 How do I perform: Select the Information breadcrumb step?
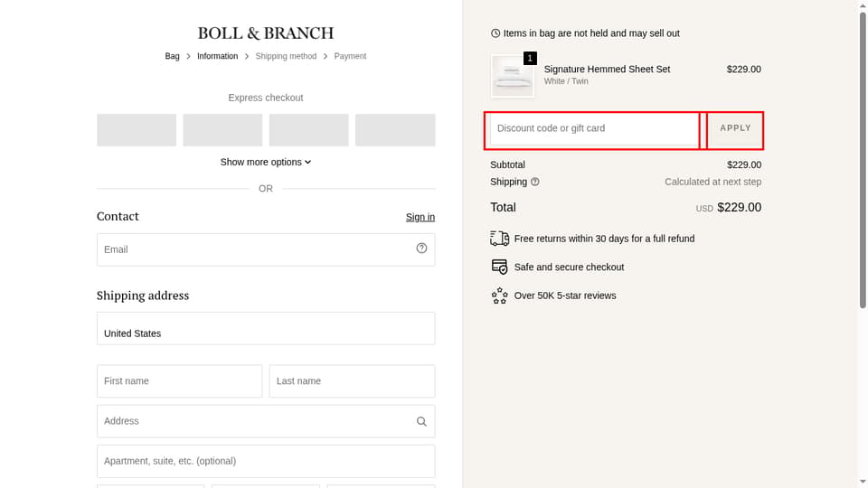point(218,56)
